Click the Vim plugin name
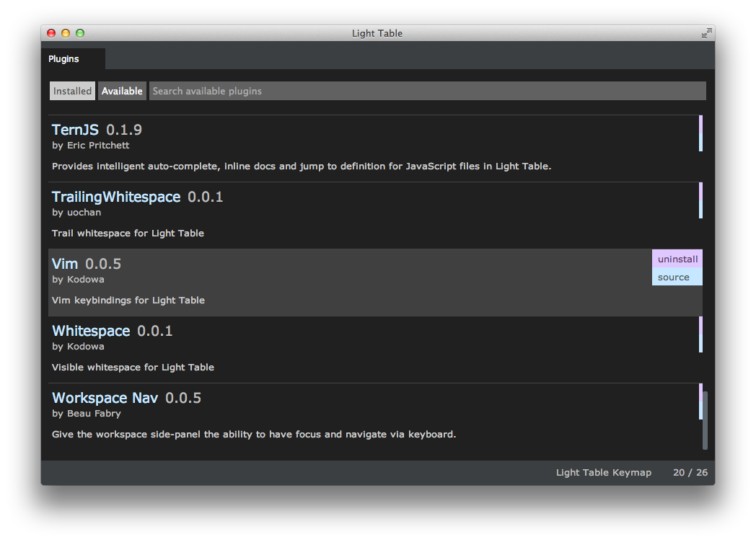This screenshot has height=542, width=756. tap(65, 264)
